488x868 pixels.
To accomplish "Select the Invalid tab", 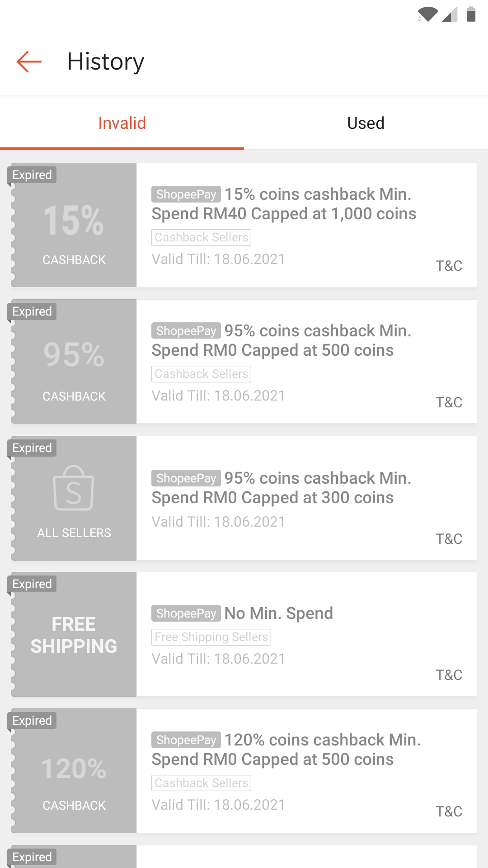I will [122, 123].
